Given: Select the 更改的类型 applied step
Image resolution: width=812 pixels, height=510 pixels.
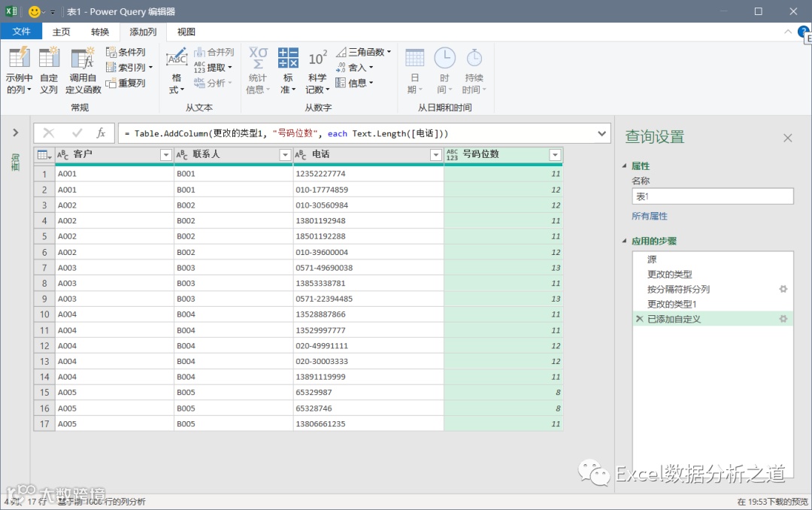Looking at the screenshot, I should (713, 274).
